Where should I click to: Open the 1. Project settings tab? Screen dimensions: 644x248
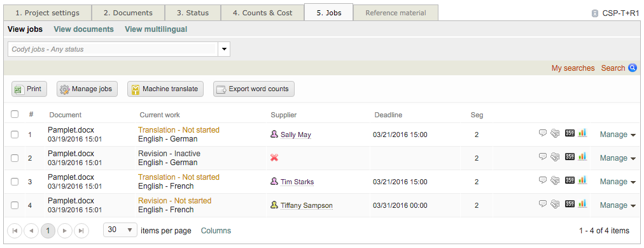[47, 13]
